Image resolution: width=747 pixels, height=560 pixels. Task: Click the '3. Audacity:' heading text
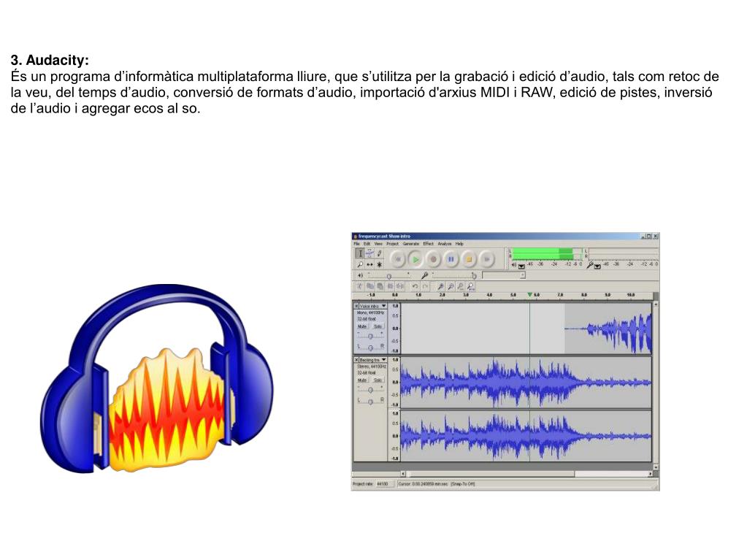tap(50, 61)
